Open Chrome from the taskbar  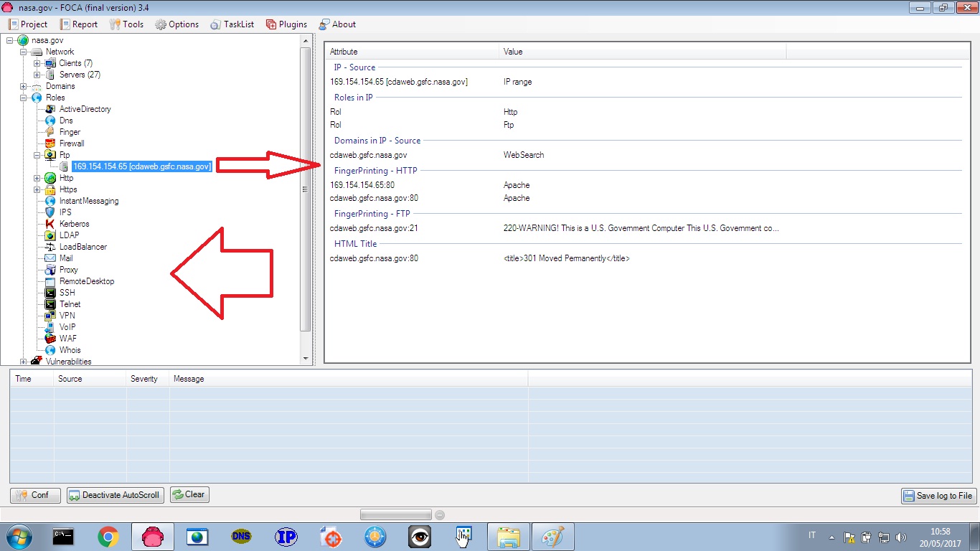(x=108, y=537)
